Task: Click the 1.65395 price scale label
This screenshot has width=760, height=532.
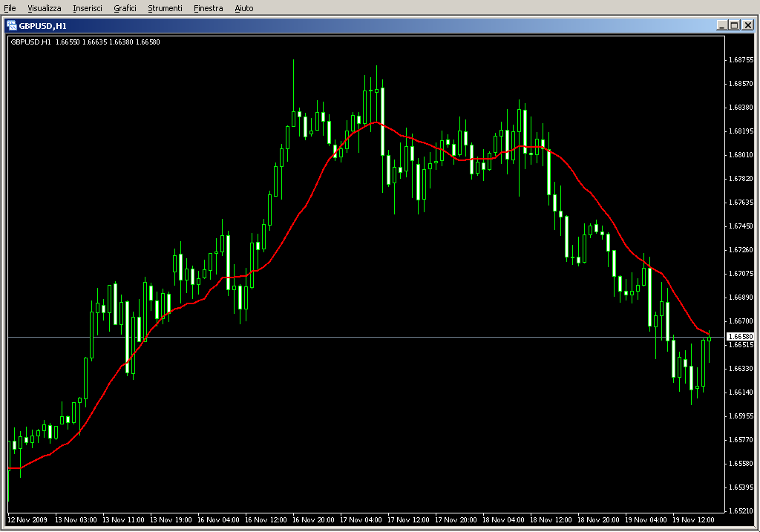Action: pyautogui.click(x=741, y=487)
